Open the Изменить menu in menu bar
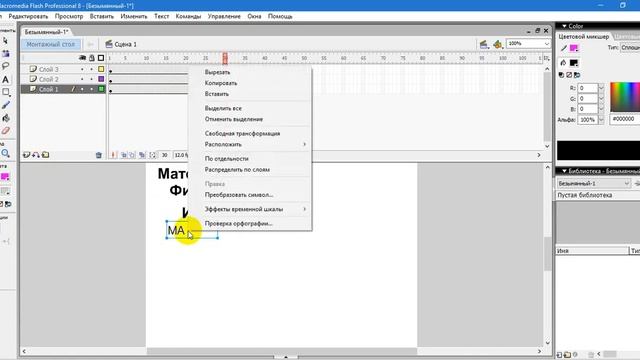This screenshot has width=640, height=360. [x=134, y=16]
